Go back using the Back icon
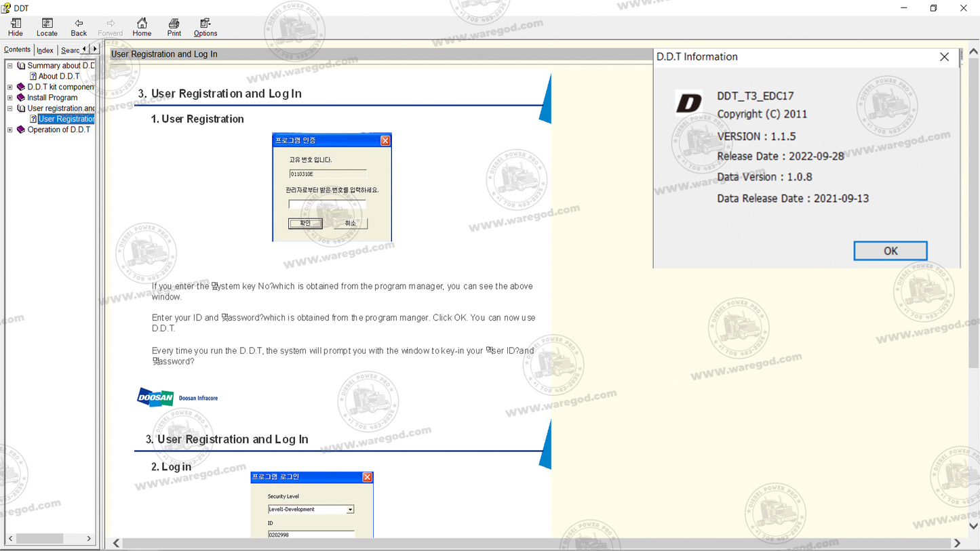Image resolution: width=980 pixels, height=551 pixels. click(x=78, y=27)
